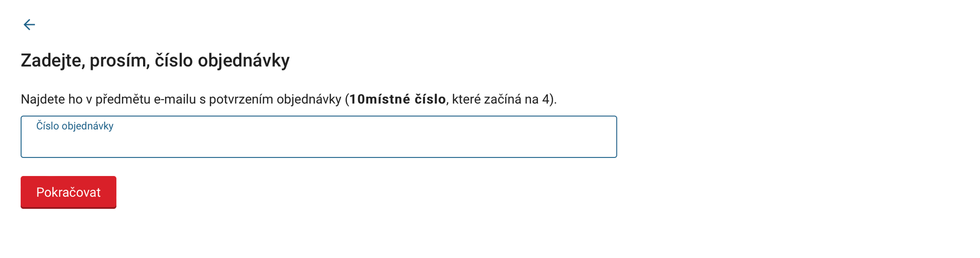Click the phrase předmětu e-mailu in instructions
Viewport: 980px width, 258px height.
pos(146,100)
